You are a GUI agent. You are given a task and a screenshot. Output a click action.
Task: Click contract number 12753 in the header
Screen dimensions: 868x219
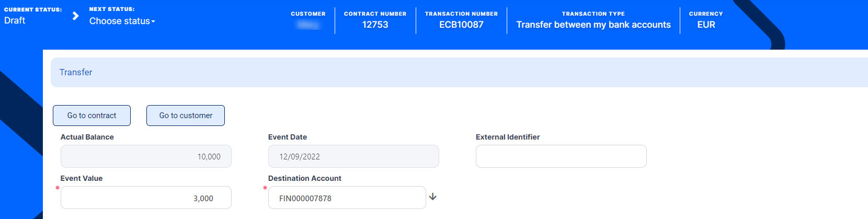[x=375, y=25]
